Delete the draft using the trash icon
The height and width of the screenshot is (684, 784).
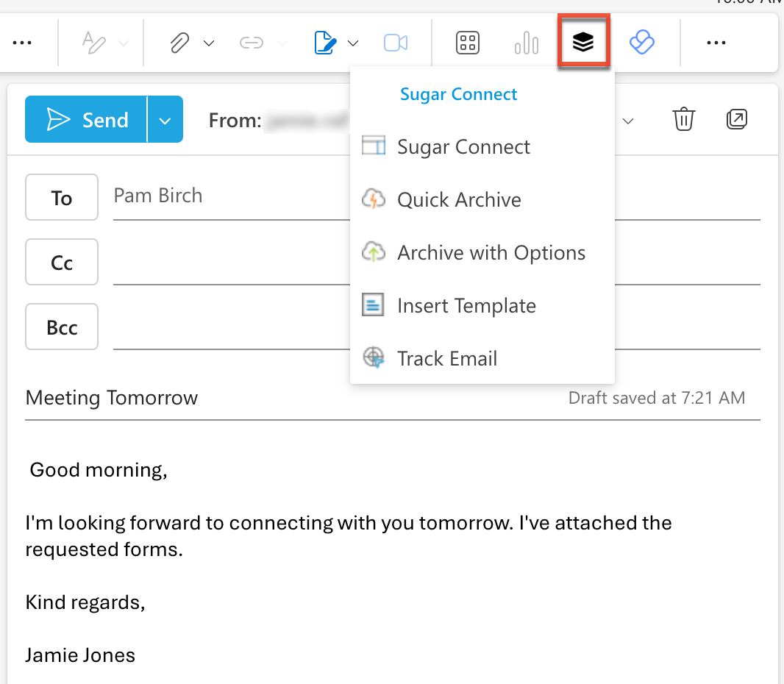coord(683,119)
